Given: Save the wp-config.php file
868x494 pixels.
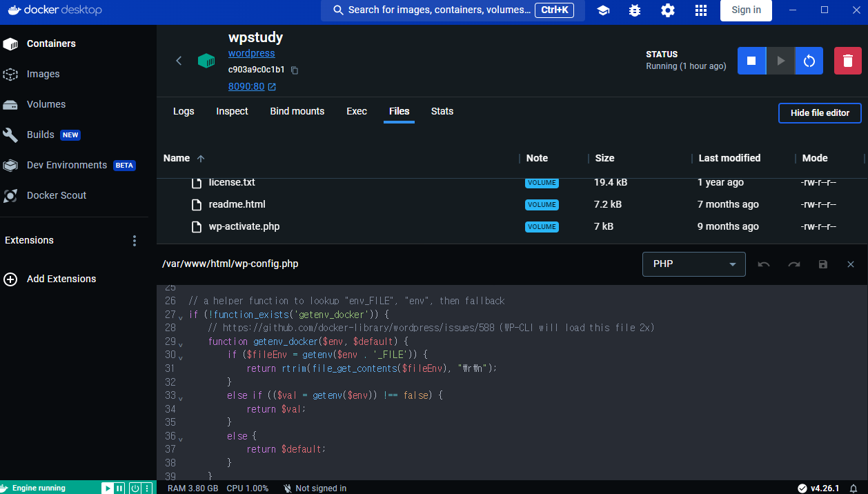Looking at the screenshot, I should coord(822,264).
